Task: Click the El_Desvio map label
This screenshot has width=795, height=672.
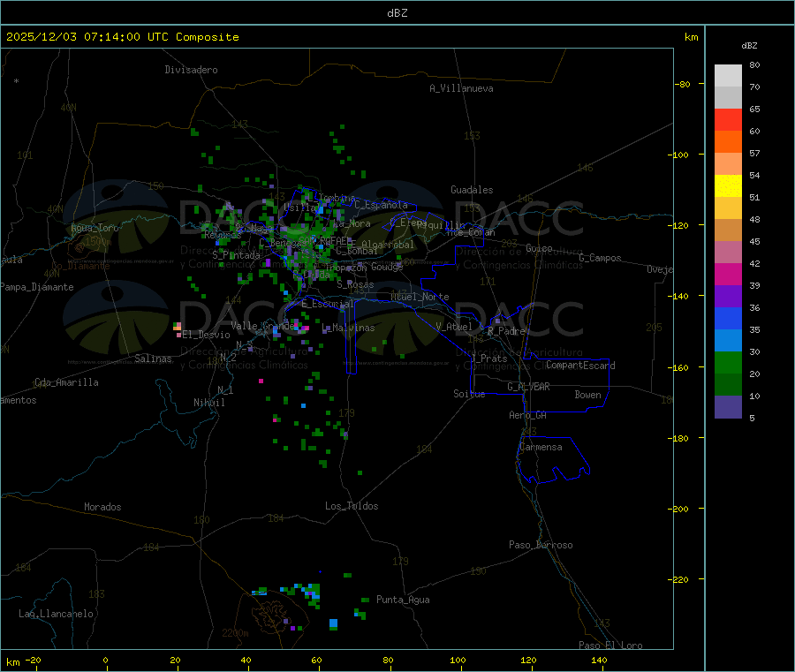Action: (x=207, y=335)
